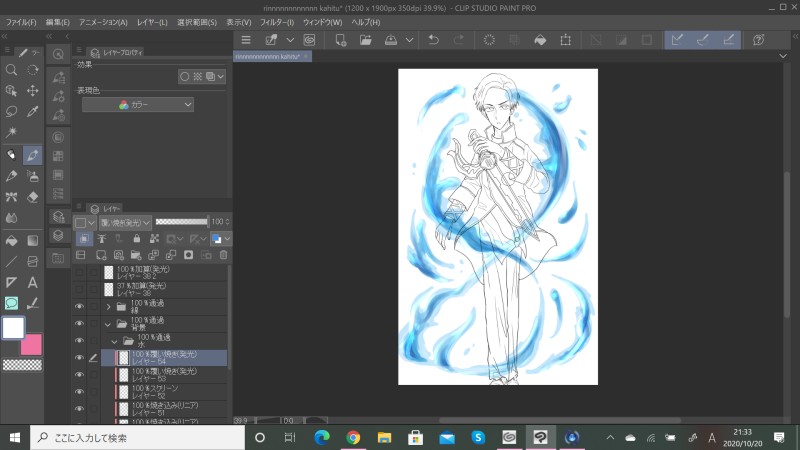
Task: Select the Eyedropper tool
Action: coord(32,111)
